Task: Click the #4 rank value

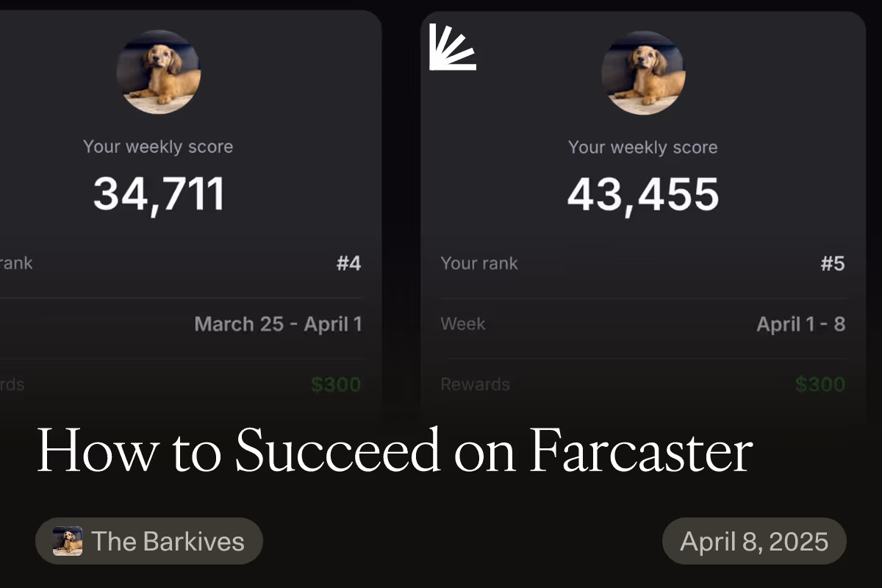Action: pyautogui.click(x=348, y=263)
